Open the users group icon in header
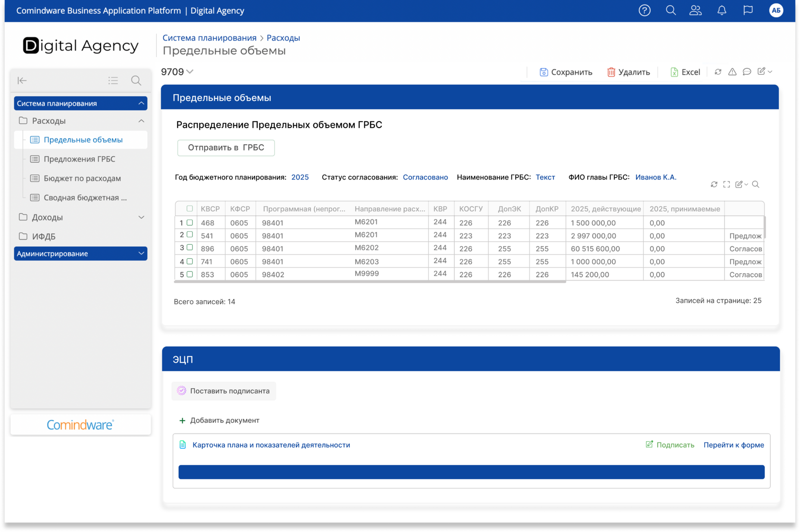The height and width of the screenshot is (532, 800). (696, 10)
